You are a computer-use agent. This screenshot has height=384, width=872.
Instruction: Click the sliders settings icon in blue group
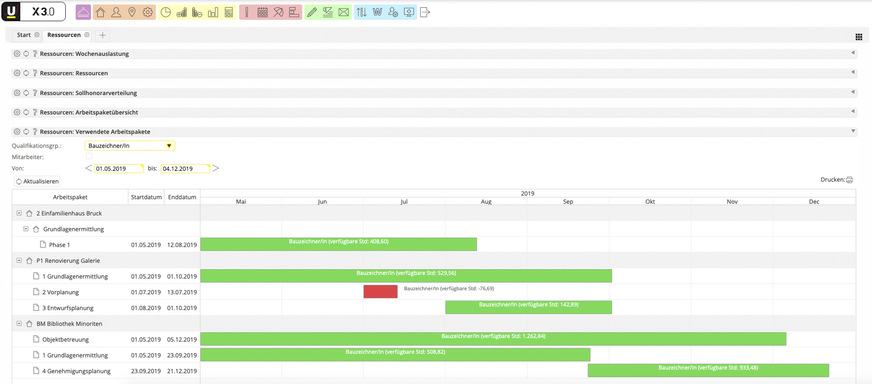361,12
